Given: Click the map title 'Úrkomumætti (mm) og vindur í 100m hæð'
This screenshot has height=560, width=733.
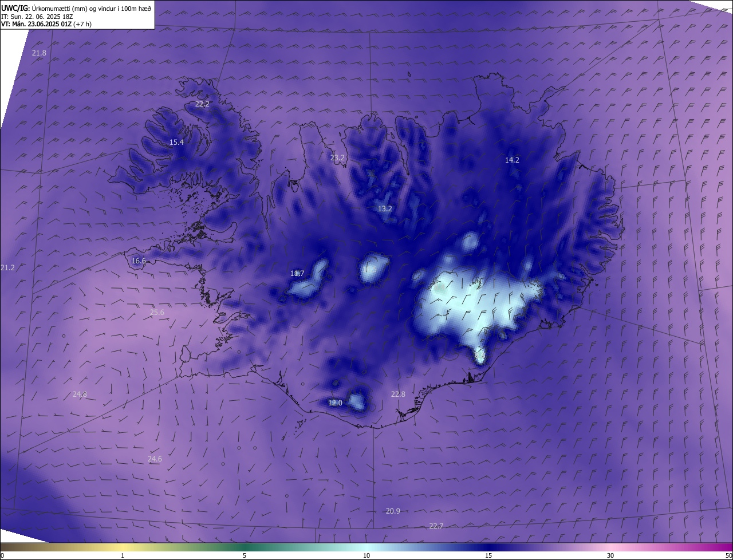Looking at the screenshot, I should point(92,8).
